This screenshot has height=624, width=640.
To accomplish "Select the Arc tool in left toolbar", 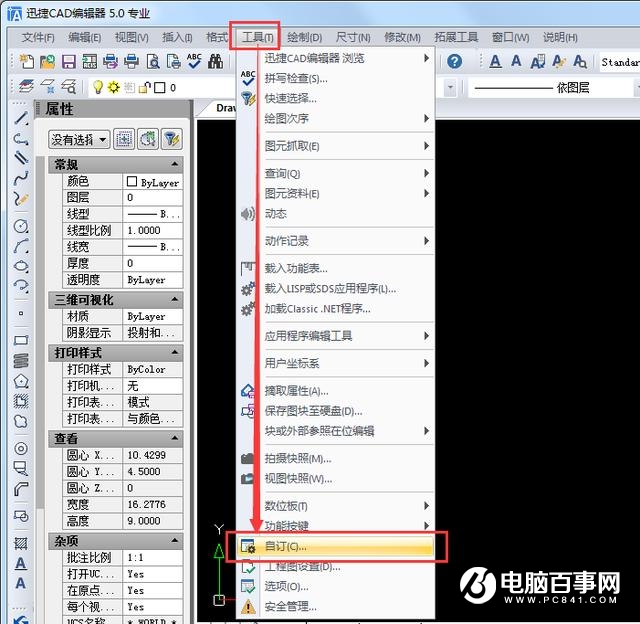I will tap(21, 246).
